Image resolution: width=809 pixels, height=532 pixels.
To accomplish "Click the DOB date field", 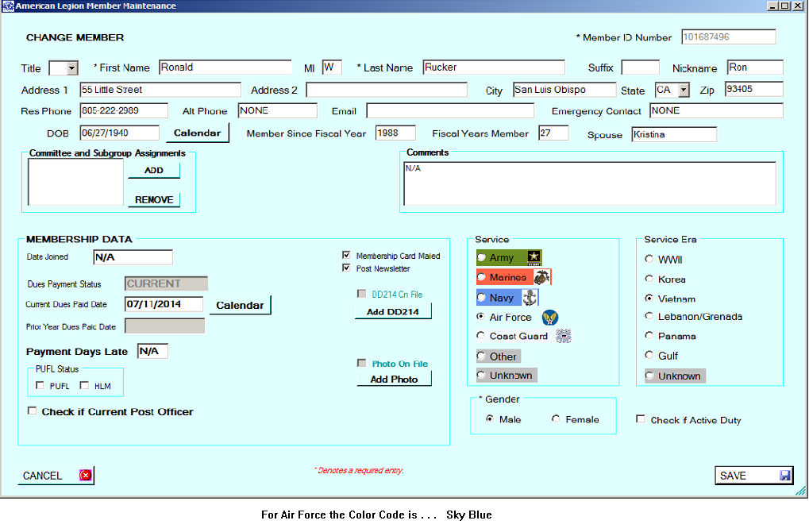I will tap(120, 133).
